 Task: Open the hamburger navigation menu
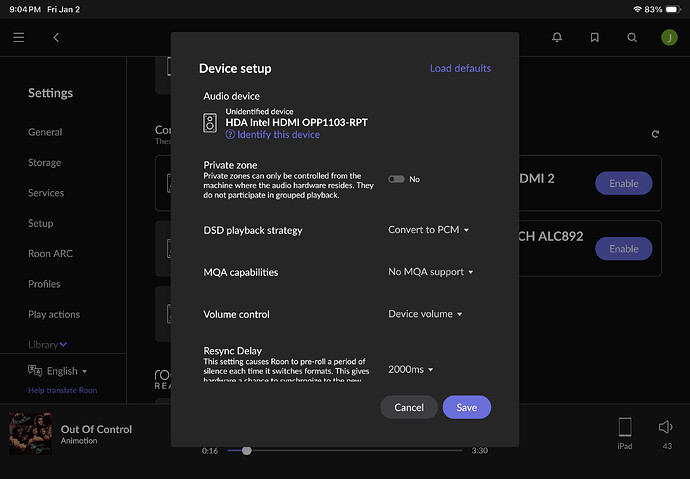pyautogui.click(x=18, y=37)
